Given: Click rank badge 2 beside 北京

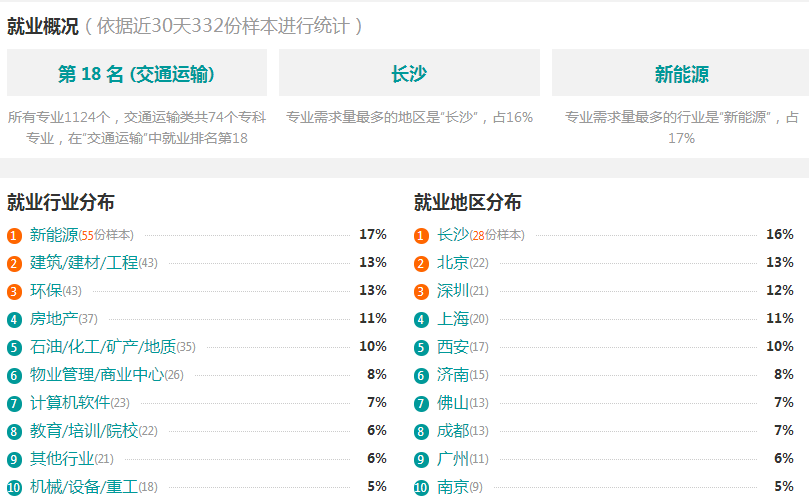Looking at the screenshot, I should pos(421,264).
